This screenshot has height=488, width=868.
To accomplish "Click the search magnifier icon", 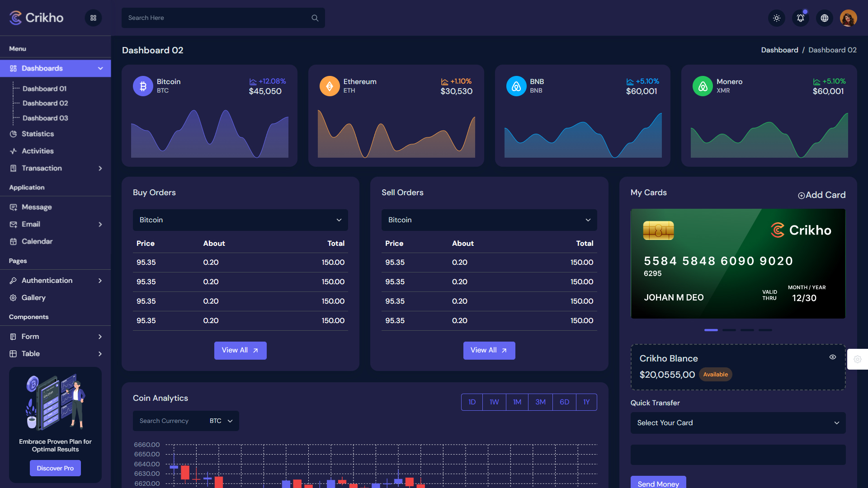I will tap(315, 18).
